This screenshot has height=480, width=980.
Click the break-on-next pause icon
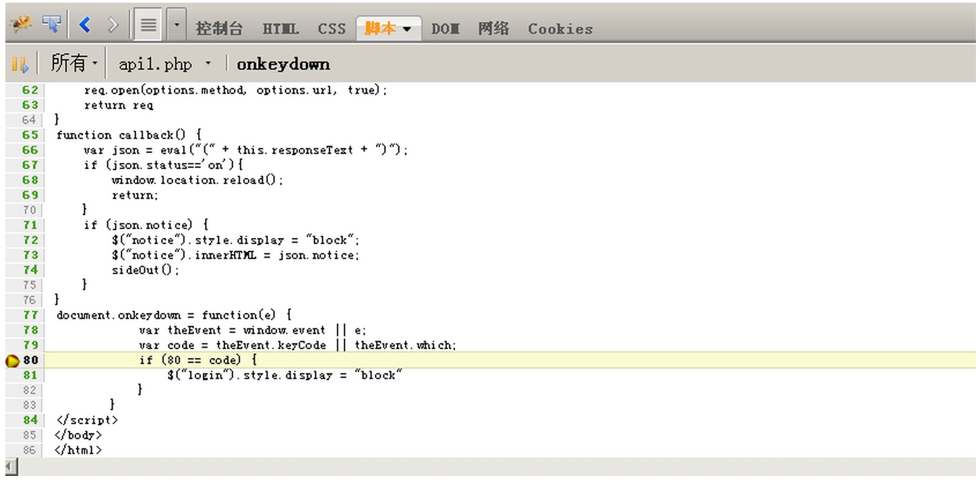[20, 64]
